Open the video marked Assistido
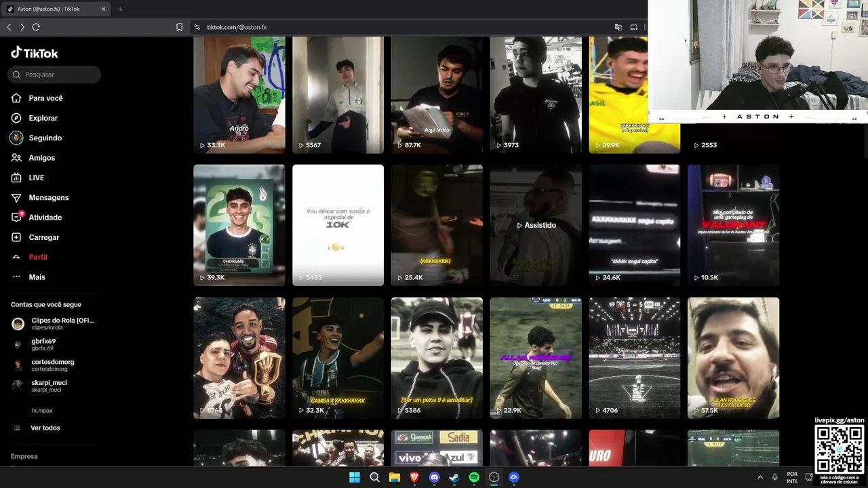Screen dimensions: 868x488 (x=536, y=225)
